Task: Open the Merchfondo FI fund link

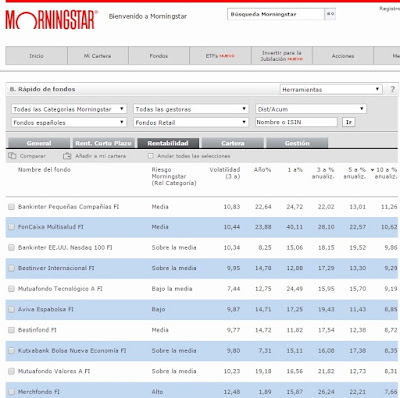Action: click(x=39, y=392)
